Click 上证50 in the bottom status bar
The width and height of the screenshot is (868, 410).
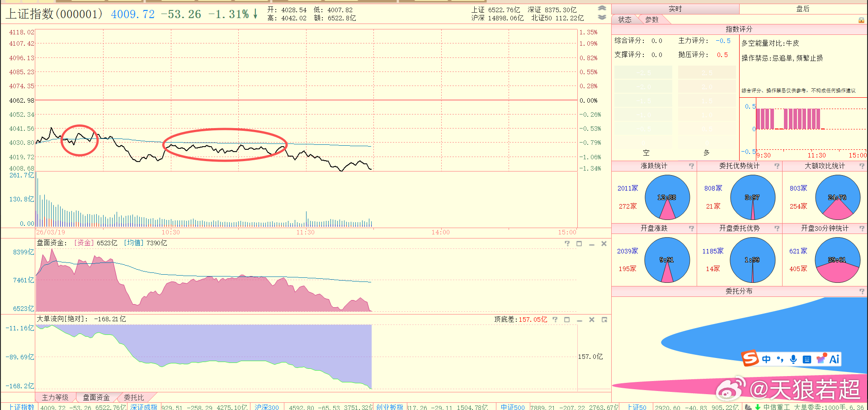point(637,407)
